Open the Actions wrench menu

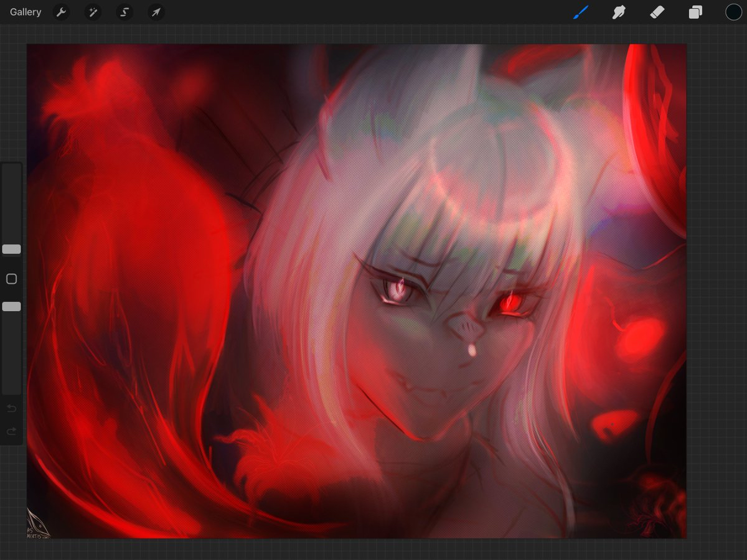tap(61, 12)
